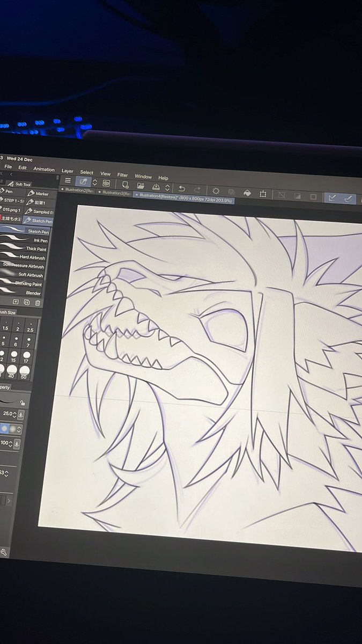Choose the Blender brush
Image resolution: width=362 pixels, height=644 pixels.
[21, 292]
